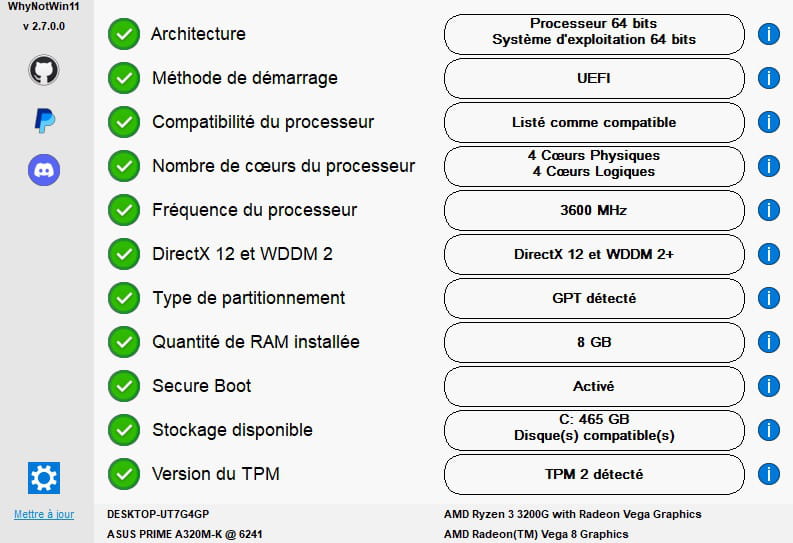Click the "TPM 2 détecté" result box
This screenshot has width=793, height=543.
594,474
